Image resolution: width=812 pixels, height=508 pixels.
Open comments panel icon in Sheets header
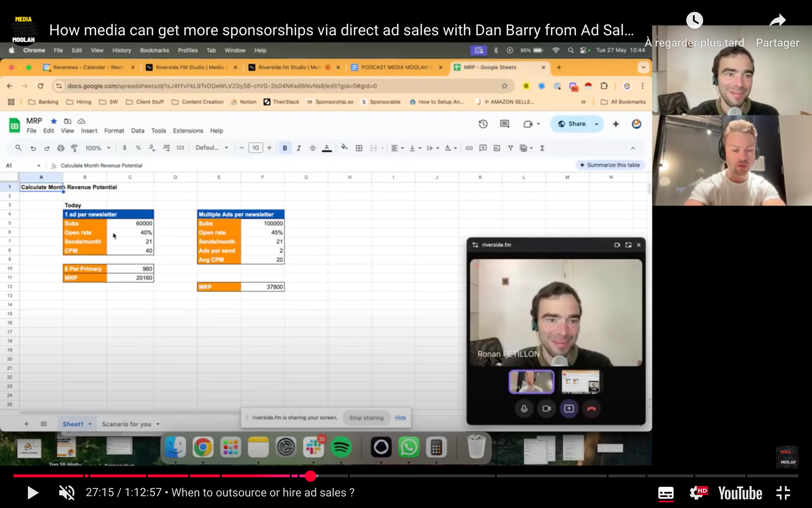[505, 124]
